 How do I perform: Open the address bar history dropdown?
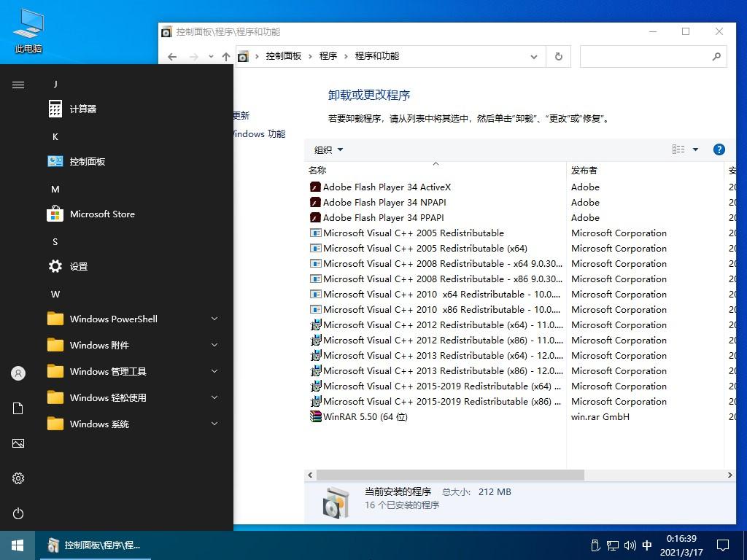tap(534, 57)
